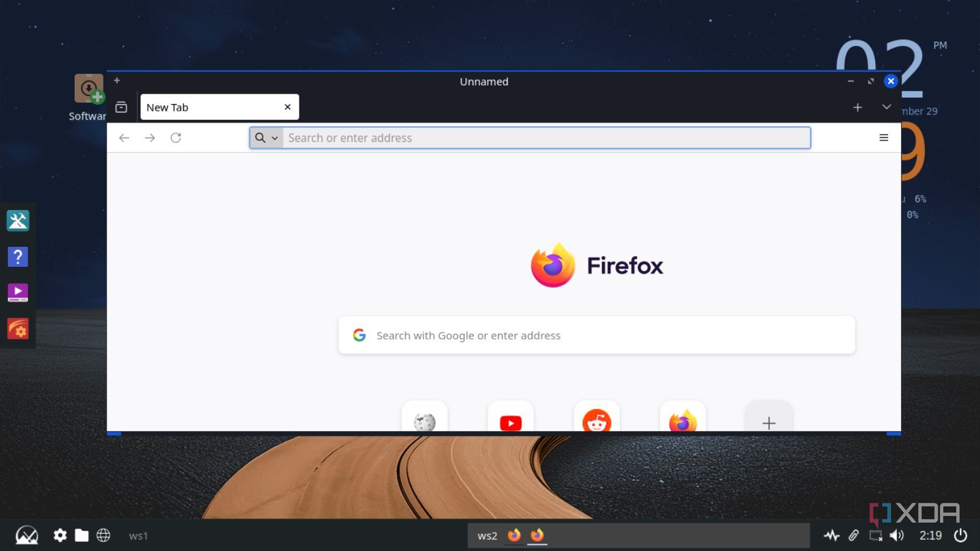Add a new tab with the tab bar plus
This screenshot has height=551, width=980.
858,107
